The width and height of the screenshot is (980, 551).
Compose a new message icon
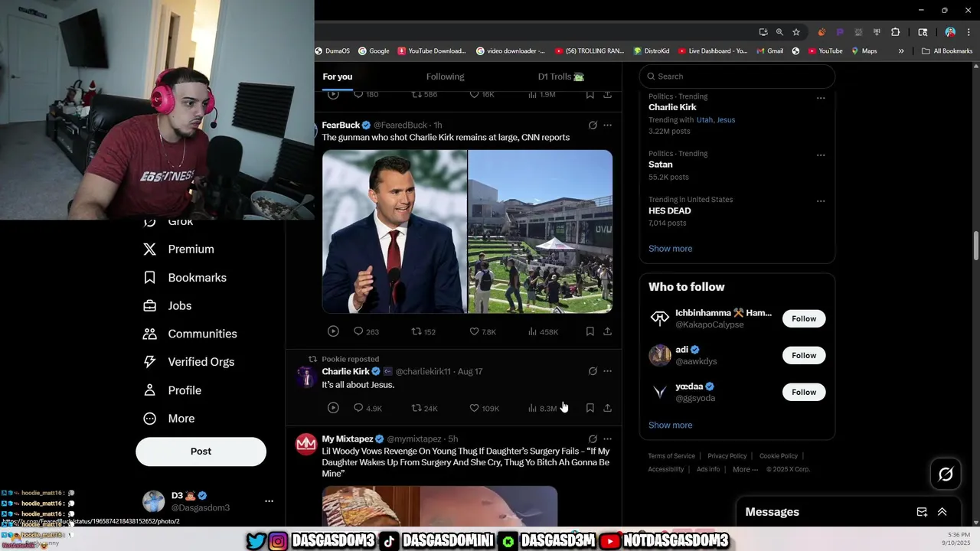[x=922, y=512]
